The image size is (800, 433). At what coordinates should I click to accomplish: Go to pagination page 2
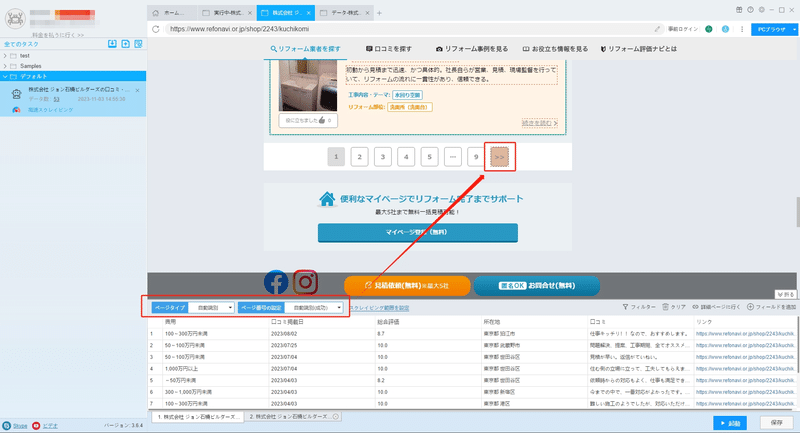point(359,157)
